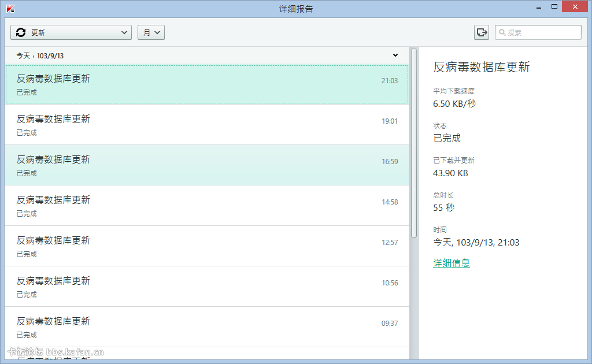Click the 今天, 103/9/13 date header text

[40, 56]
